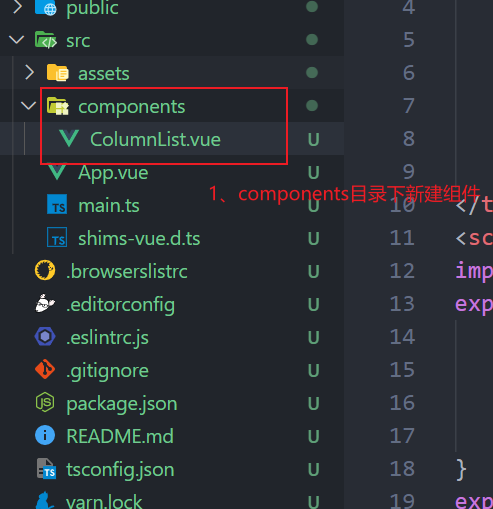Screen dimensions: 493x509
Task: Click the tsconfig.json file icon
Action: point(46,469)
